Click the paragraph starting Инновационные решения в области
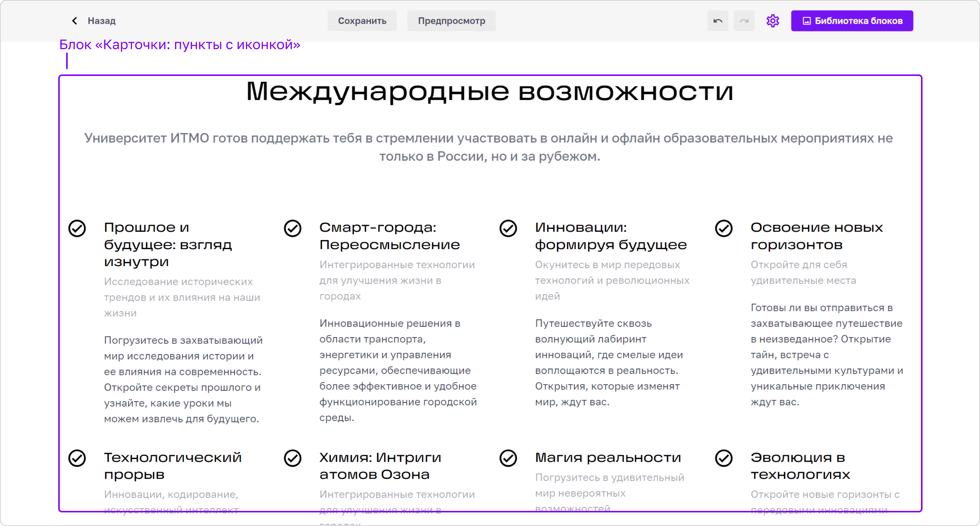Image resolution: width=980 pixels, height=526 pixels. (x=398, y=370)
